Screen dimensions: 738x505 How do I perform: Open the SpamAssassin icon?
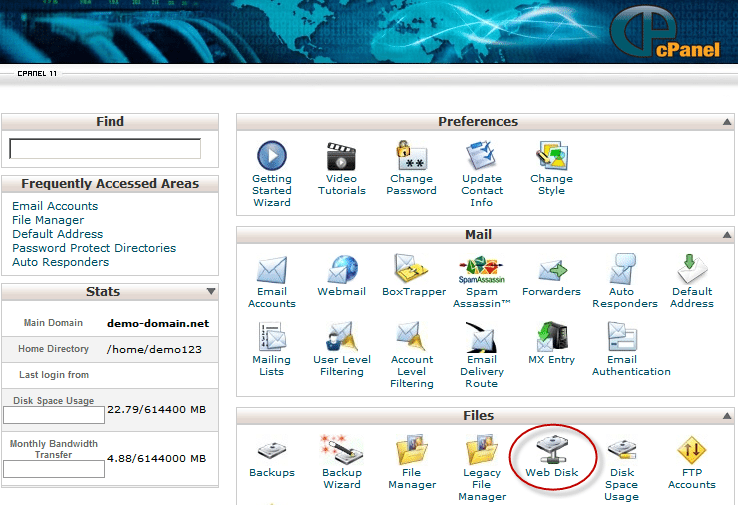tap(481, 270)
